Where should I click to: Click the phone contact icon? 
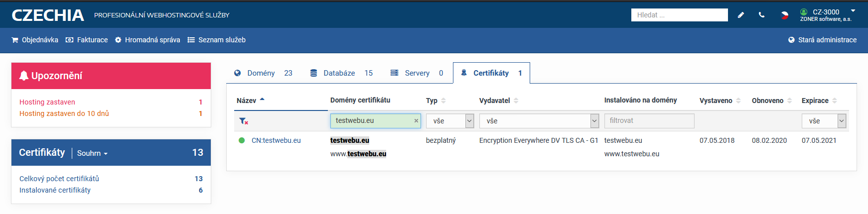[x=761, y=15]
